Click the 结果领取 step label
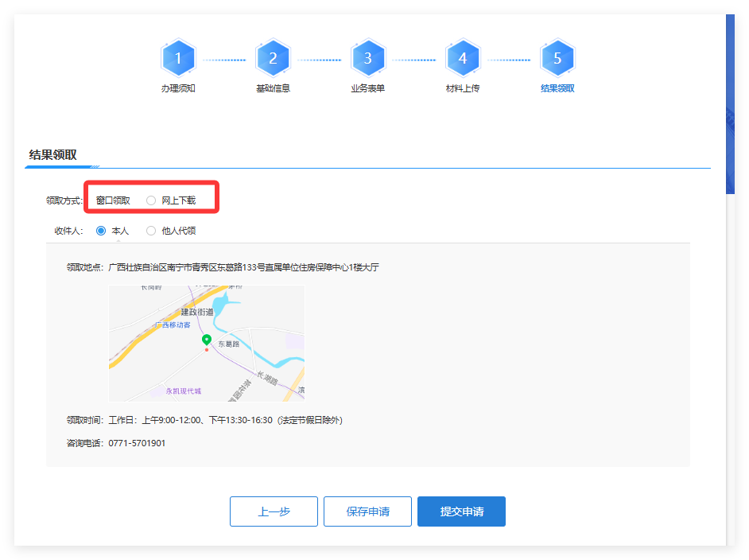The image size is (749, 560). click(x=557, y=88)
